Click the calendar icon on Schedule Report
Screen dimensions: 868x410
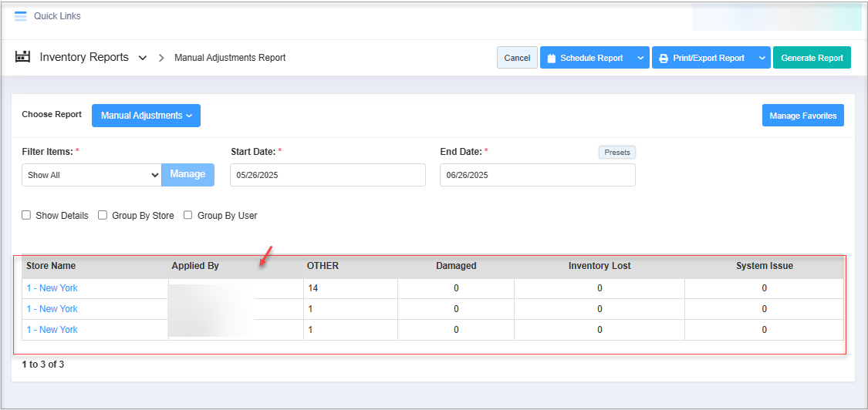pos(552,59)
